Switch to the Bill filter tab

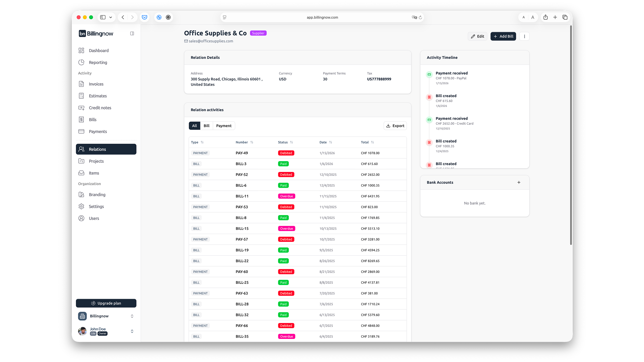click(206, 126)
